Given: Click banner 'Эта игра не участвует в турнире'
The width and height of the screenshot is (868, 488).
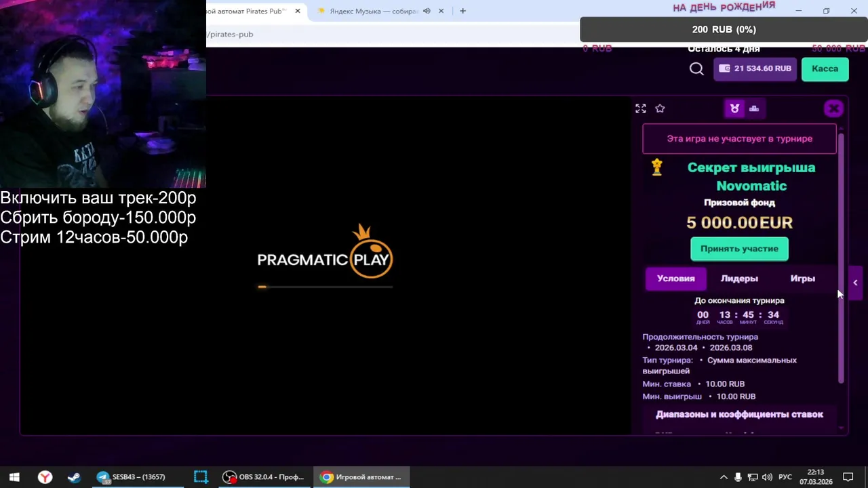Looking at the screenshot, I should 739,138.
